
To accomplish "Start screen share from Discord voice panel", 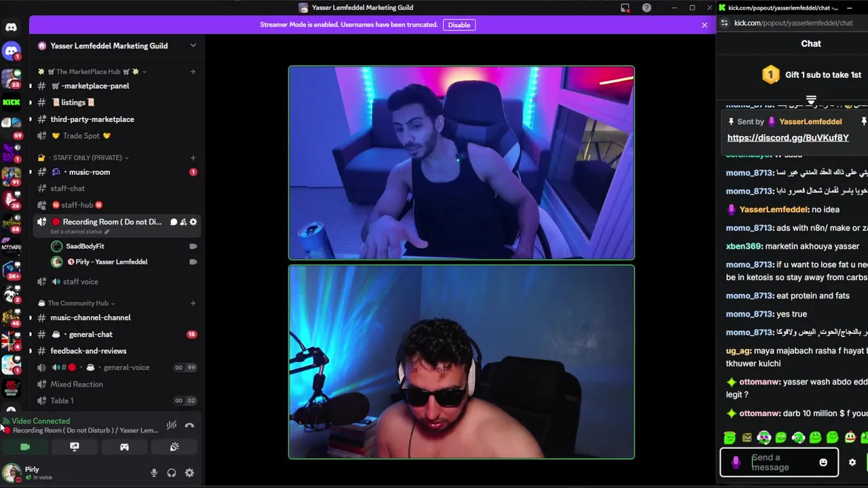I will [75, 447].
